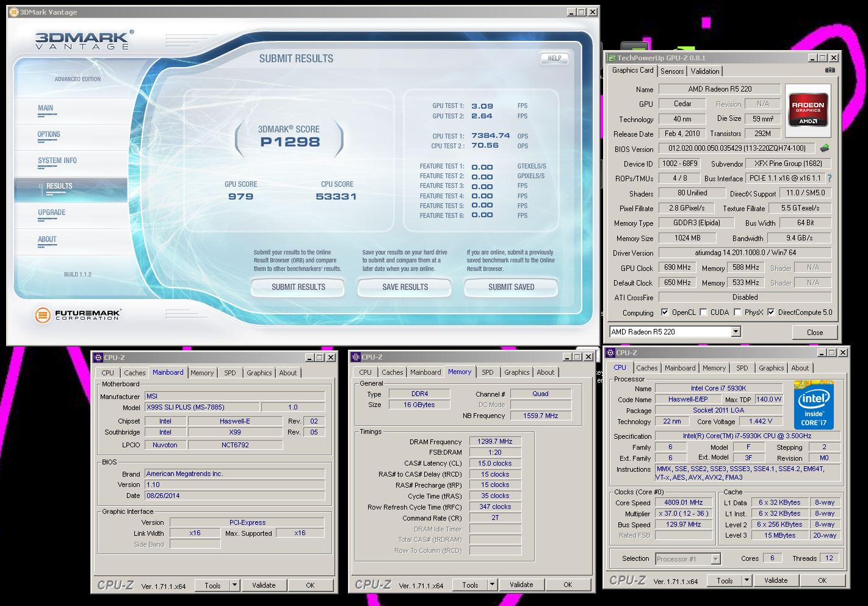This screenshot has height=606, width=868.
Task: Click the HELP button in 3DMark
Action: 554,59
